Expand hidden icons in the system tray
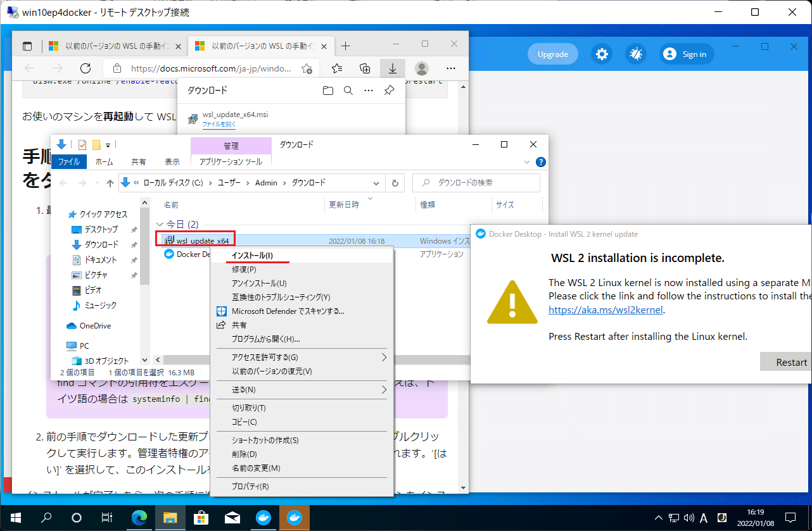 point(659,518)
